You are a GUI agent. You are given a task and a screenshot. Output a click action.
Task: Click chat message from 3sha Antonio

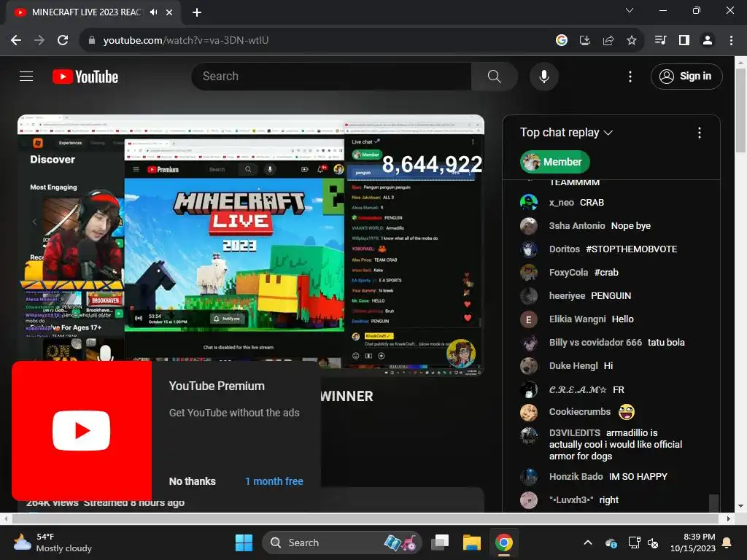pyautogui.click(x=600, y=226)
